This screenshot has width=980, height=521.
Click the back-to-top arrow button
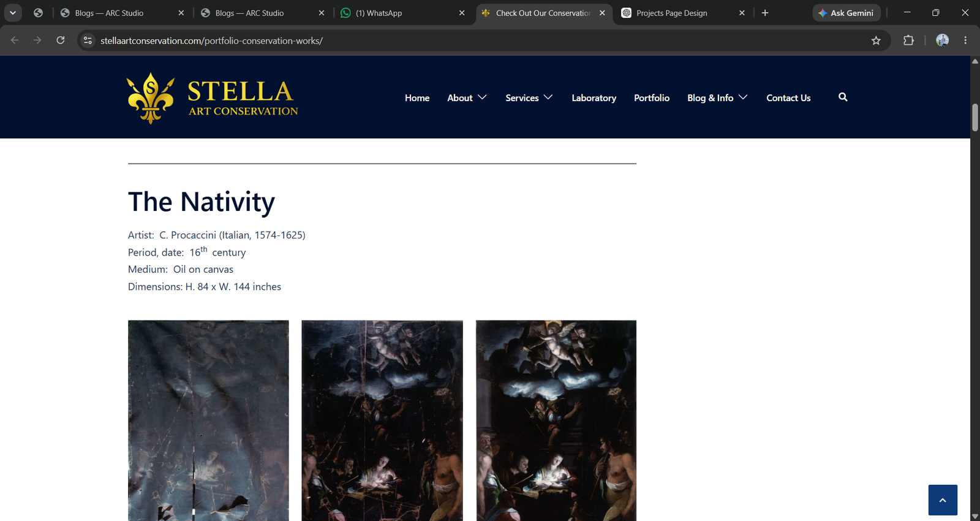click(x=943, y=500)
